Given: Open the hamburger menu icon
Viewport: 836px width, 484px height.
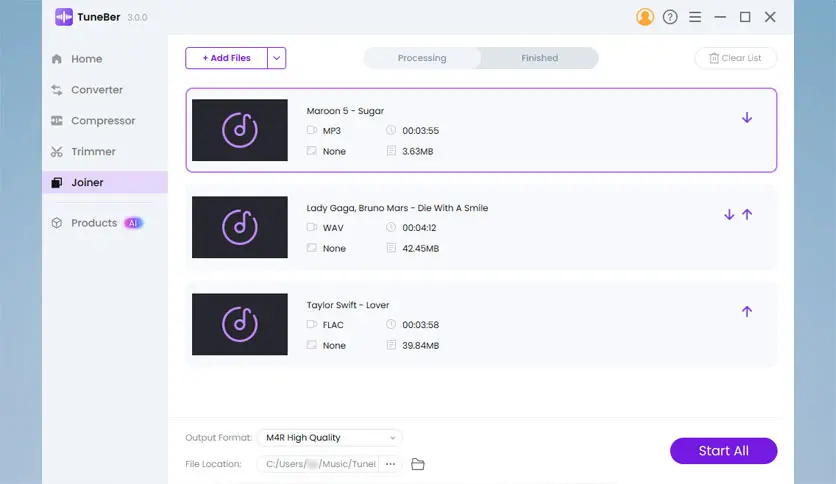Looking at the screenshot, I should click(695, 17).
